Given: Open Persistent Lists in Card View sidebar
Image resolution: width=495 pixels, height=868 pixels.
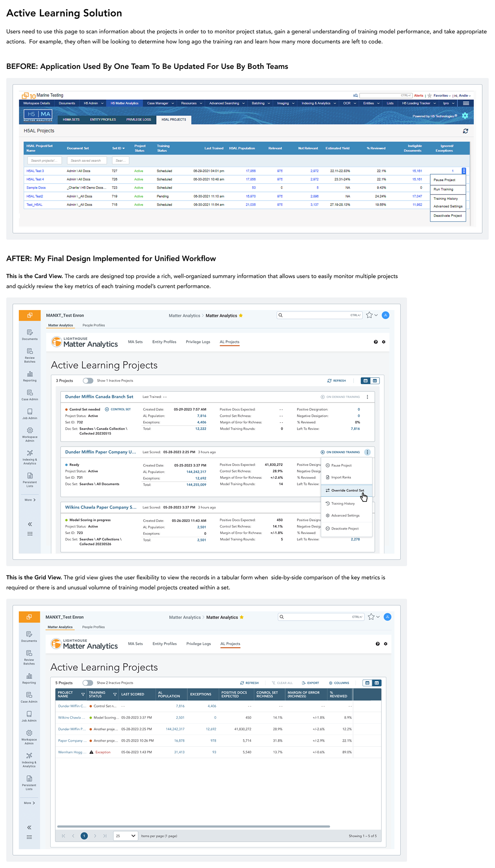Looking at the screenshot, I should pos(30,480).
